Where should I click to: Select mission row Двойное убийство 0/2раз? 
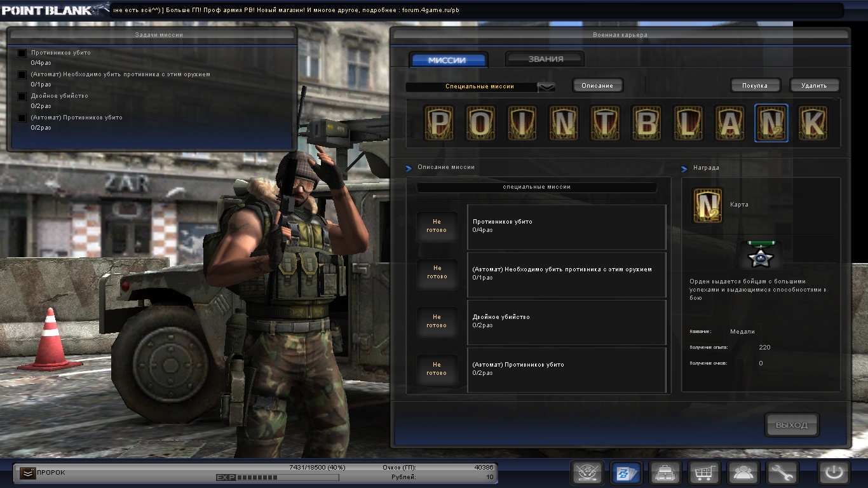pyautogui.click(x=567, y=322)
